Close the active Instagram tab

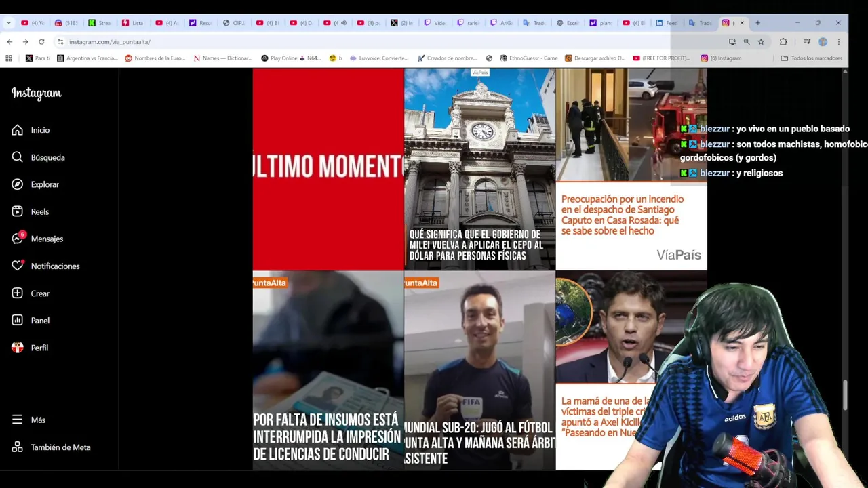tap(741, 23)
